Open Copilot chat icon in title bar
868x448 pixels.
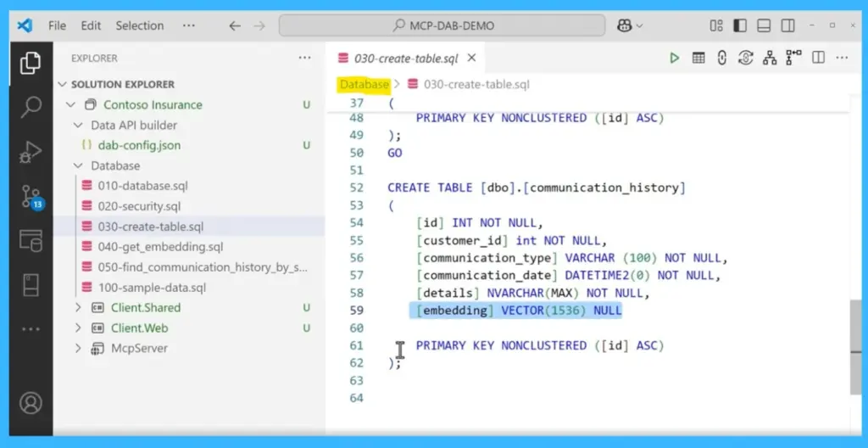pyautogui.click(x=625, y=25)
